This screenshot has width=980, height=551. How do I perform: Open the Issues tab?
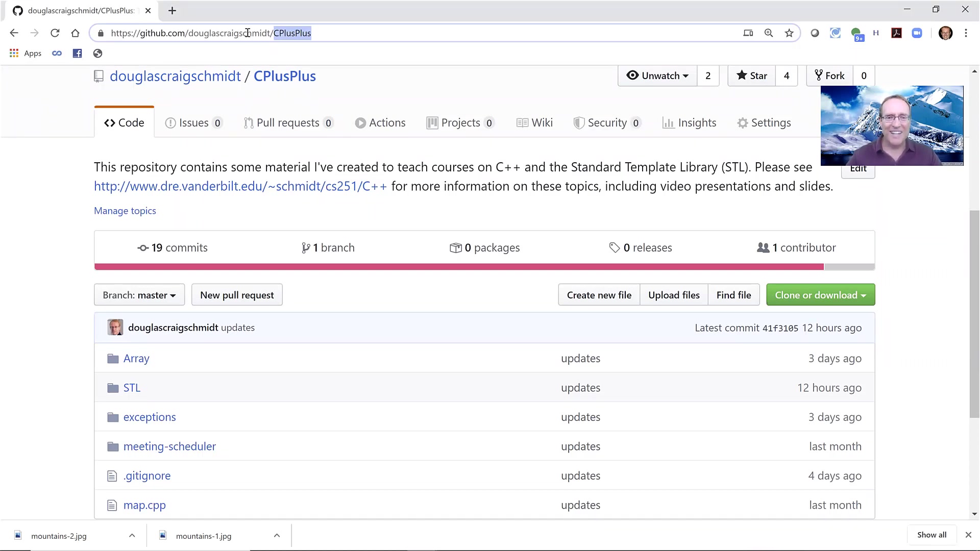click(x=193, y=123)
